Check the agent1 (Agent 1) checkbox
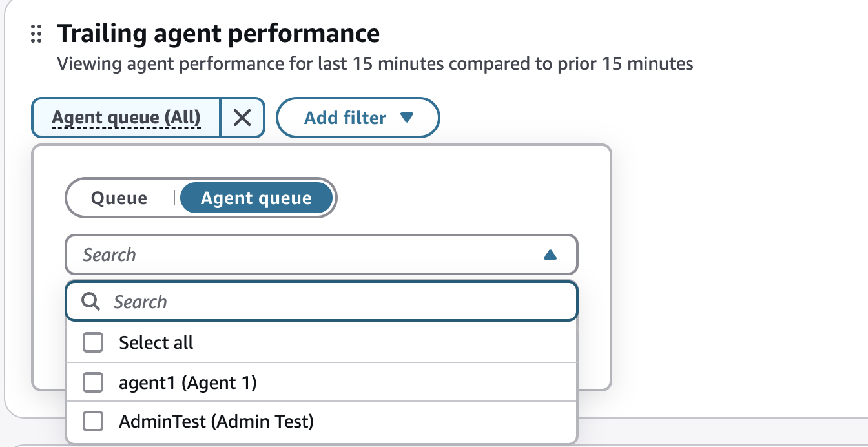 click(x=94, y=383)
